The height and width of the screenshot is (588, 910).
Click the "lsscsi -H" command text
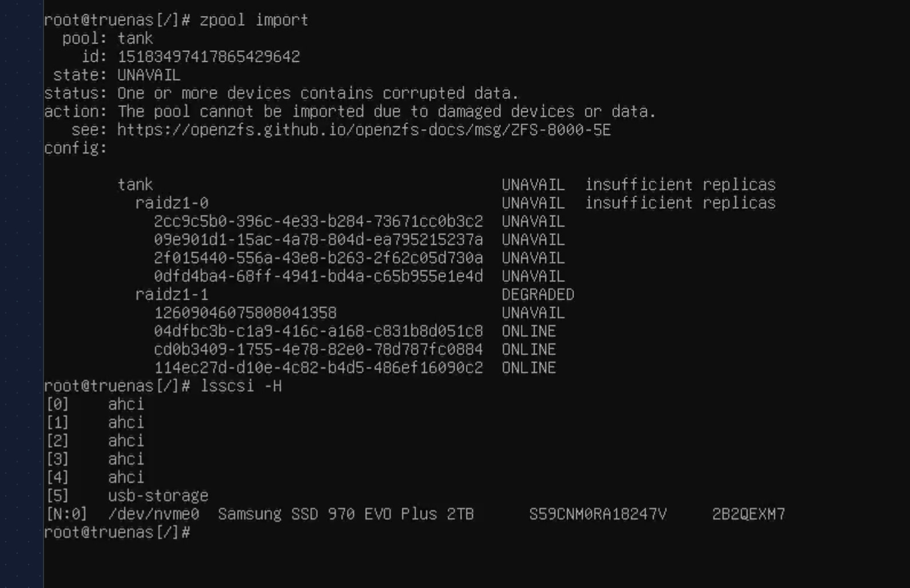240,386
